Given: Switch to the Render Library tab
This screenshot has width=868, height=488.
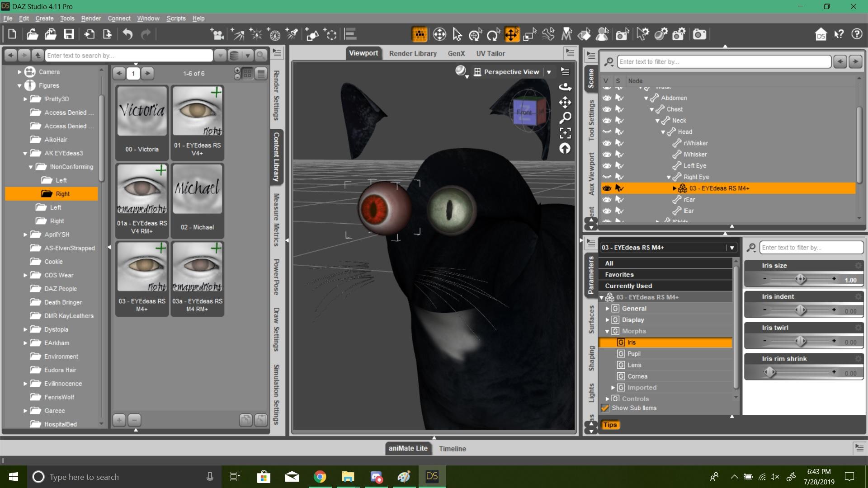Looking at the screenshot, I should pyautogui.click(x=413, y=53).
